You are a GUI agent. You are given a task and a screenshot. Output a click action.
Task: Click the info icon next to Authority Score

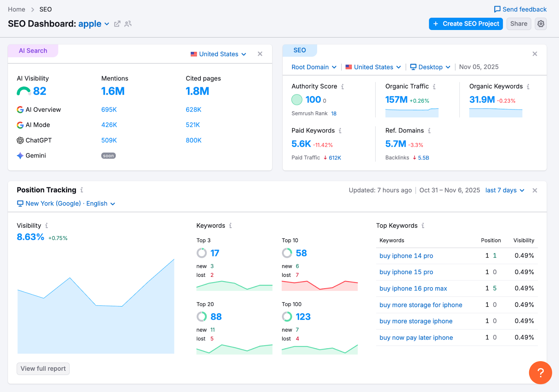click(342, 87)
